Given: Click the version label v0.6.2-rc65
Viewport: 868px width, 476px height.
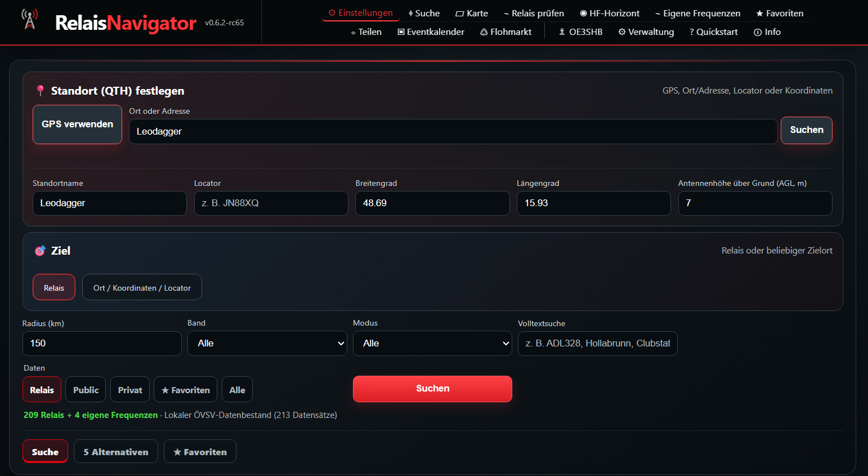Looking at the screenshot, I should (225, 23).
